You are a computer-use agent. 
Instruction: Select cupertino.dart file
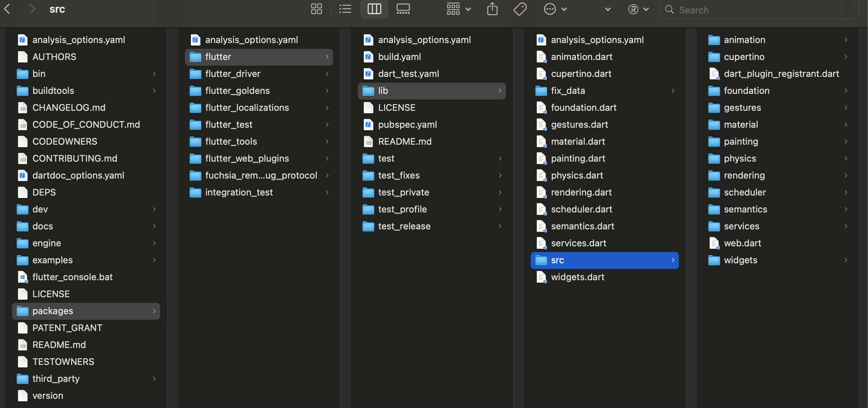605,74
